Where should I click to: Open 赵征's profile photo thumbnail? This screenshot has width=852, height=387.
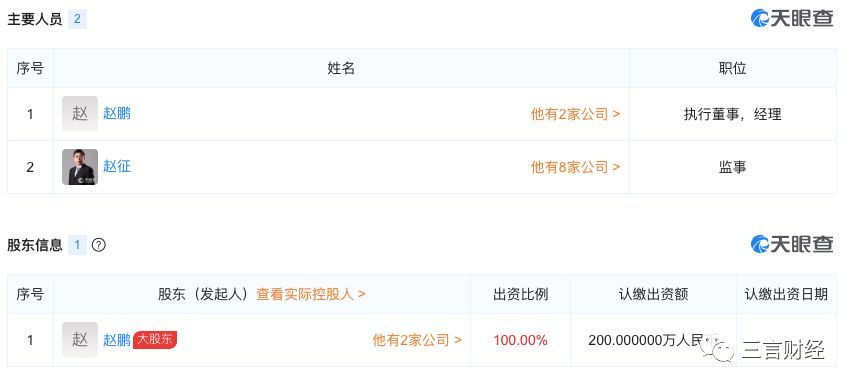80,167
